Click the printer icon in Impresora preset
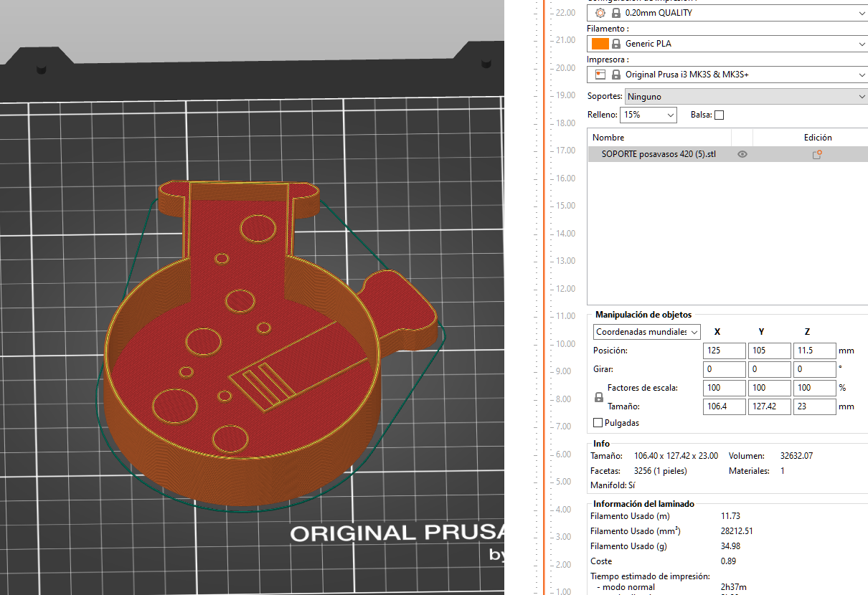Image resolution: width=868 pixels, height=595 pixels. click(x=600, y=75)
